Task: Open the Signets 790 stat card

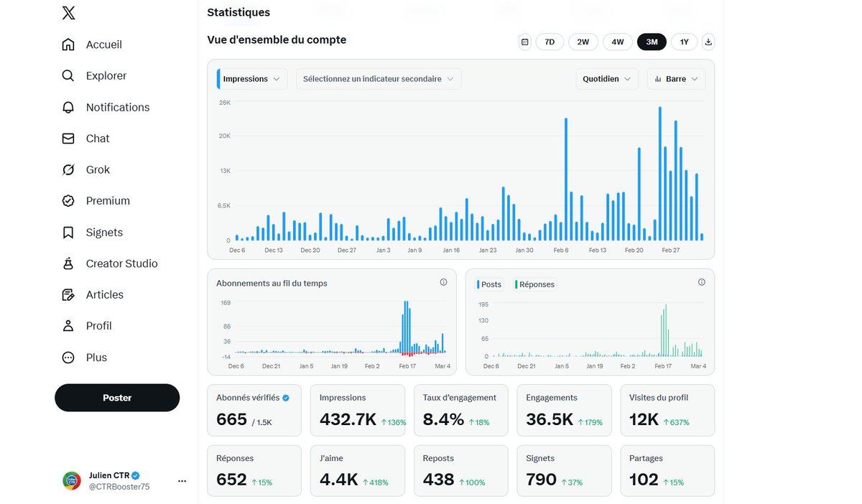Action: coord(565,470)
